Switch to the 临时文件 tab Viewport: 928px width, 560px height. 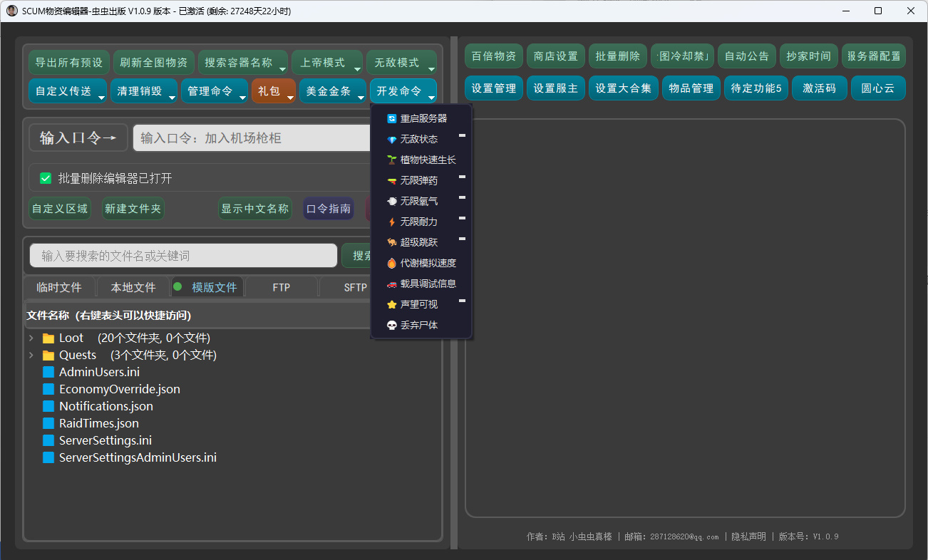[59, 287]
